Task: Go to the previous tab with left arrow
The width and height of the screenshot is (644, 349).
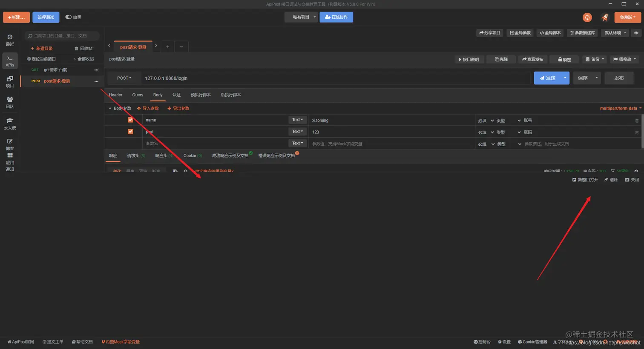Action: click(109, 45)
